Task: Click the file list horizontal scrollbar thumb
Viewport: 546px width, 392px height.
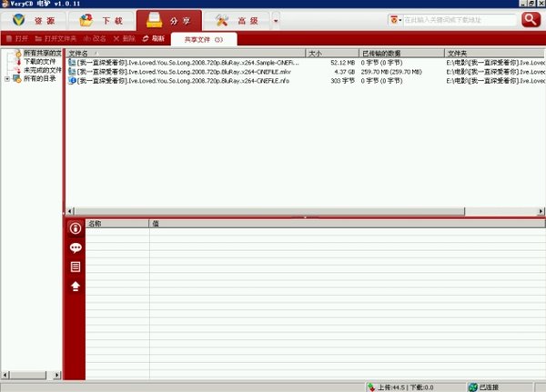Action: (x=269, y=211)
